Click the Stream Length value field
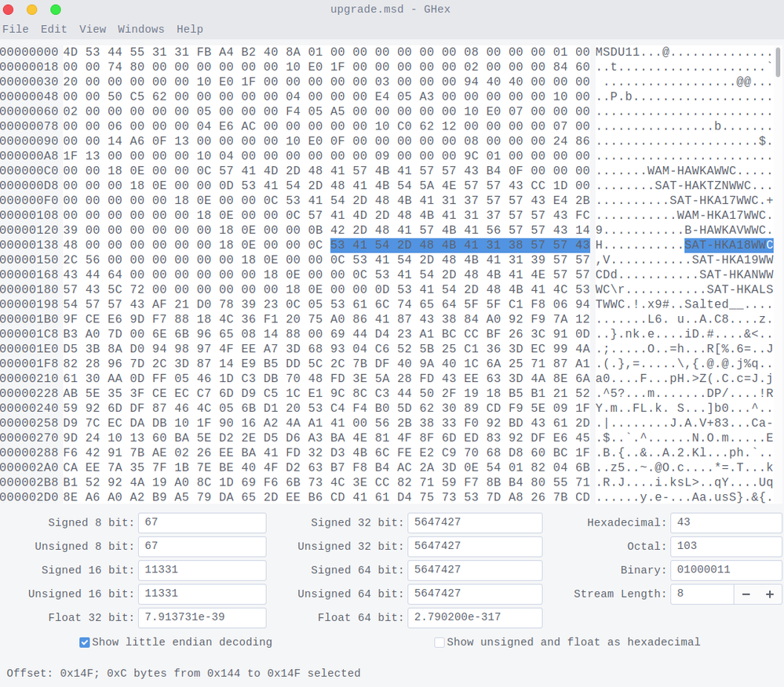784x687 pixels. [x=702, y=594]
